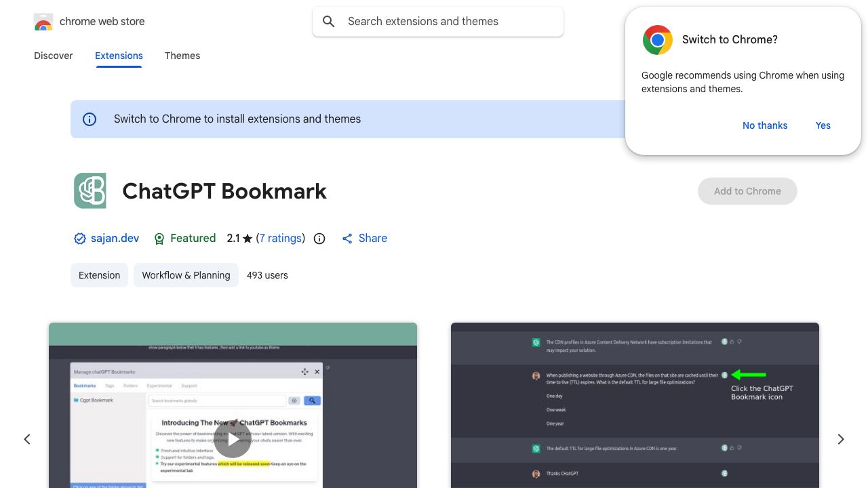Advance to the next screenshot slide
This screenshot has height=488, width=868.
[x=841, y=439]
